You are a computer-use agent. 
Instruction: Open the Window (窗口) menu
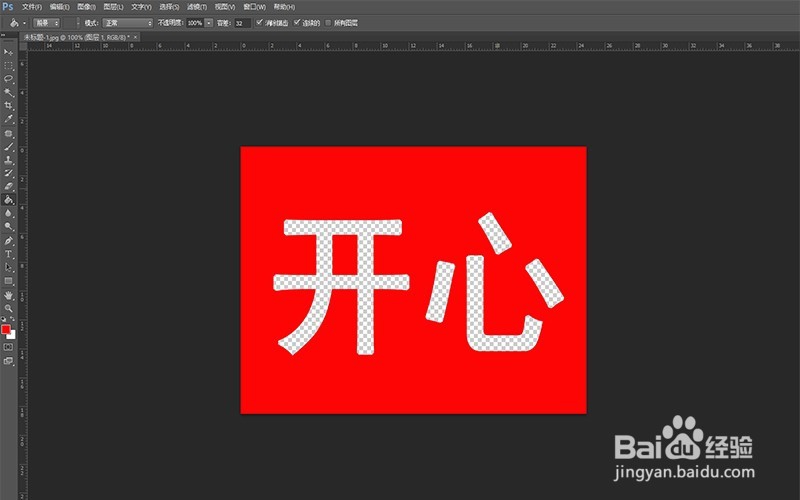[x=254, y=7]
